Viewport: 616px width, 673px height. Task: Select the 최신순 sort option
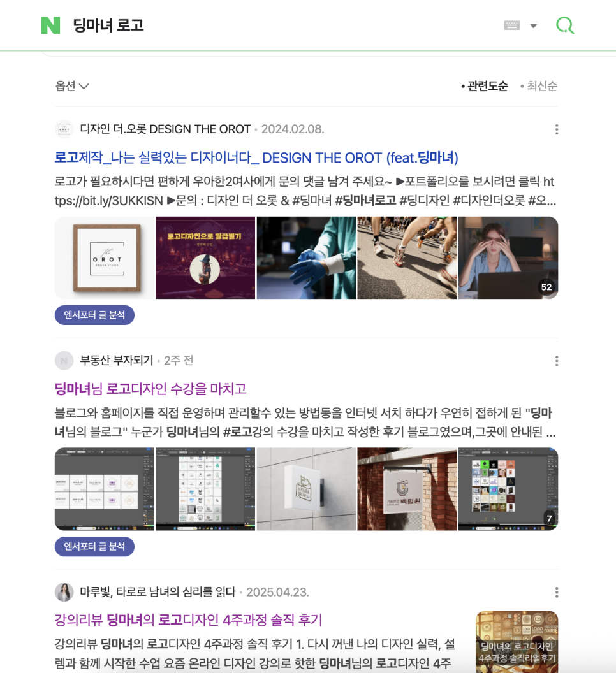[x=539, y=86]
